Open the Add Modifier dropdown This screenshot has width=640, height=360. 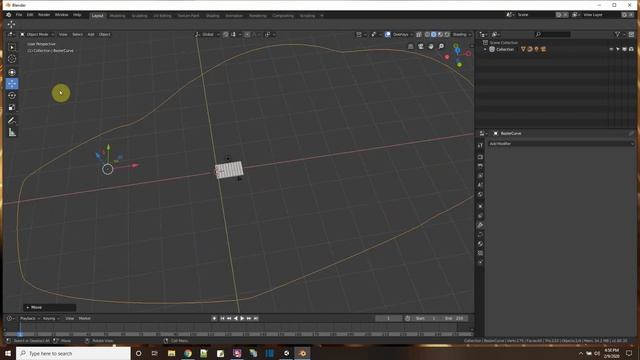561,144
